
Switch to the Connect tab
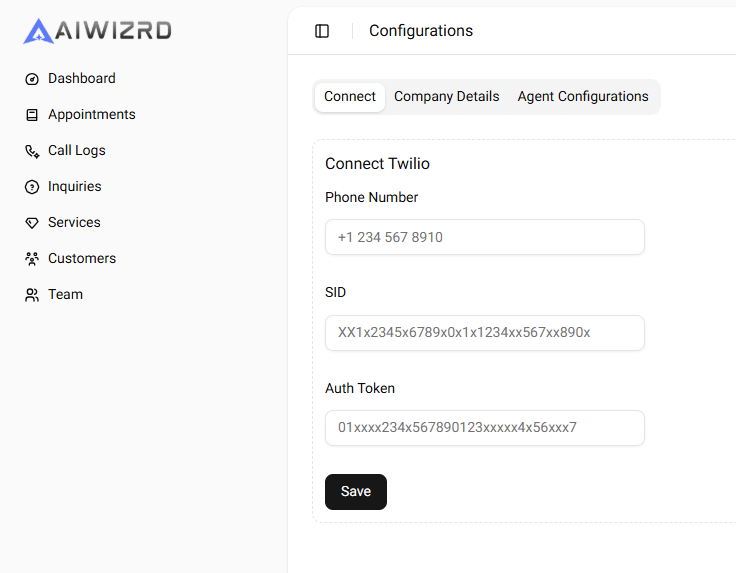350,97
